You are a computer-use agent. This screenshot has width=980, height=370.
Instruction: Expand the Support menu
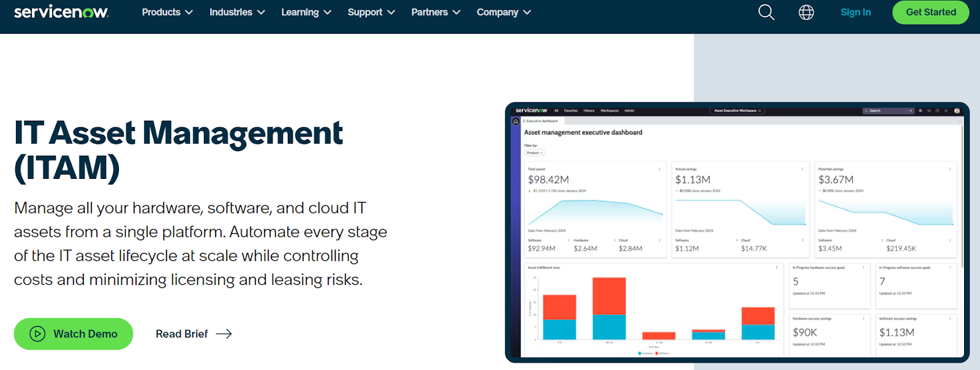pos(371,12)
